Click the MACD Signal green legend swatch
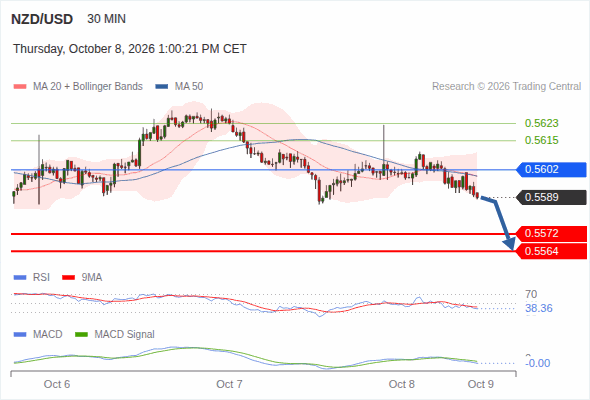This screenshot has width=590, height=400. 82,335
